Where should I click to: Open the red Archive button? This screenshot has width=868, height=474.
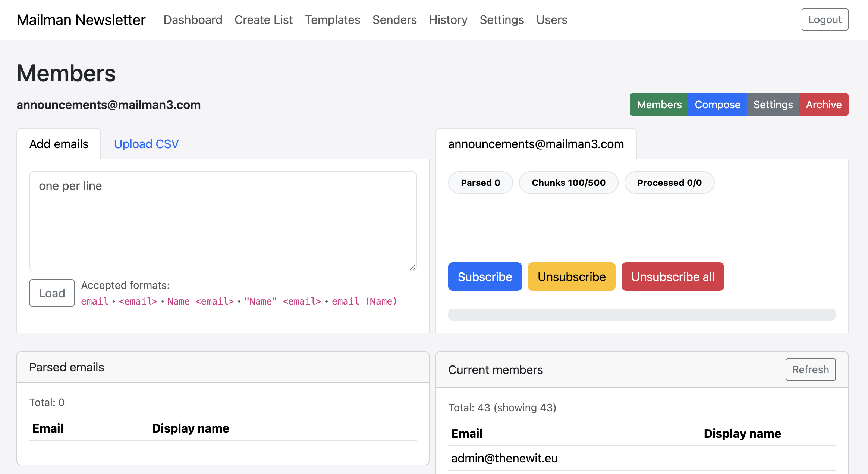click(x=823, y=105)
